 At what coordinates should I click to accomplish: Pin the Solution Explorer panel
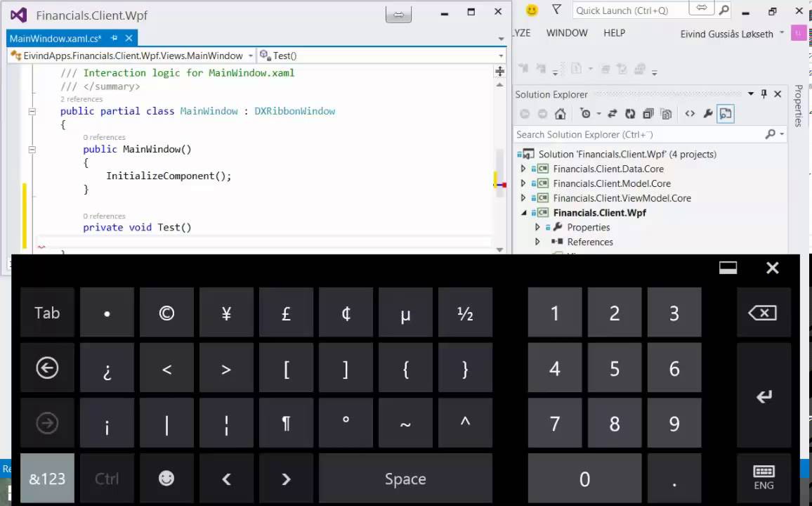coord(764,93)
